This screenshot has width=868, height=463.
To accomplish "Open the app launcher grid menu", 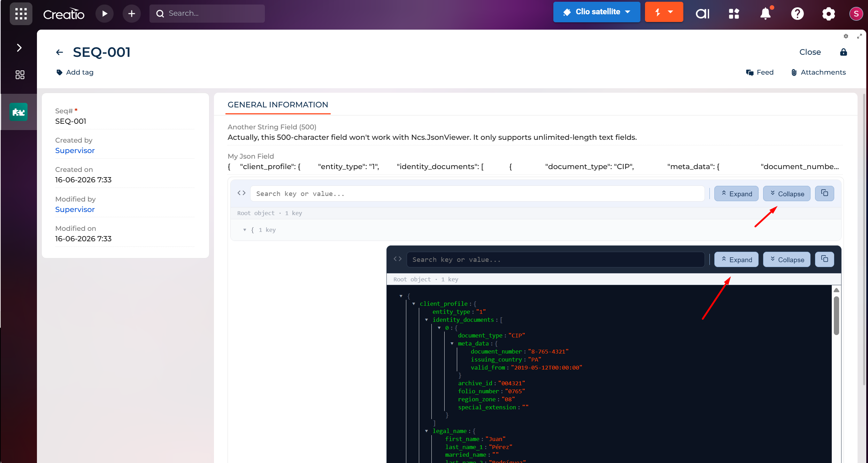I will (21, 14).
